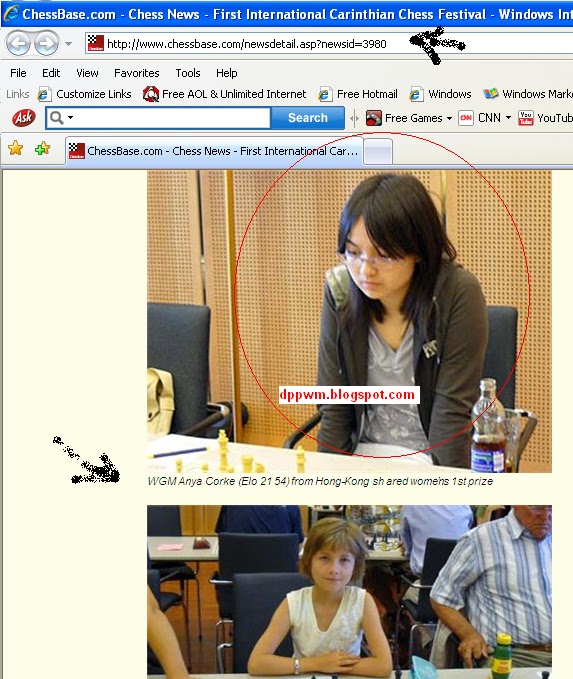This screenshot has height=679, width=573.
Task: Click the Free Hotmail IE page icon
Action: (325, 94)
